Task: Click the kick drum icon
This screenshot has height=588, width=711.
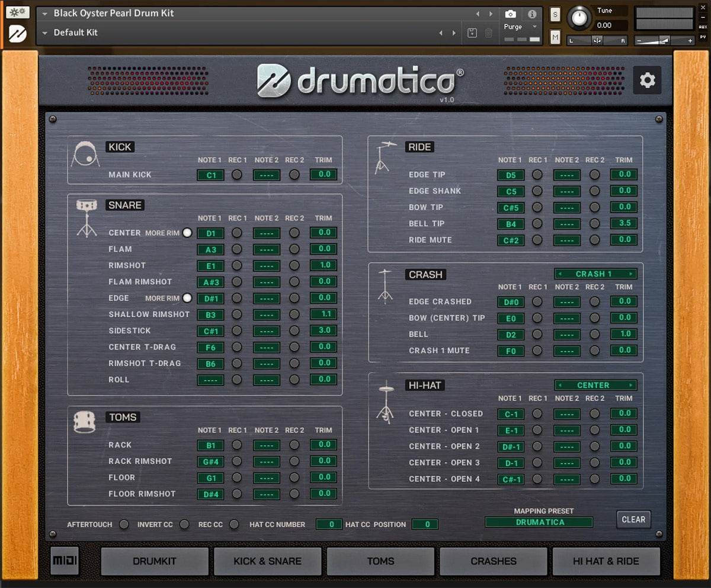Action: coord(85,155)
